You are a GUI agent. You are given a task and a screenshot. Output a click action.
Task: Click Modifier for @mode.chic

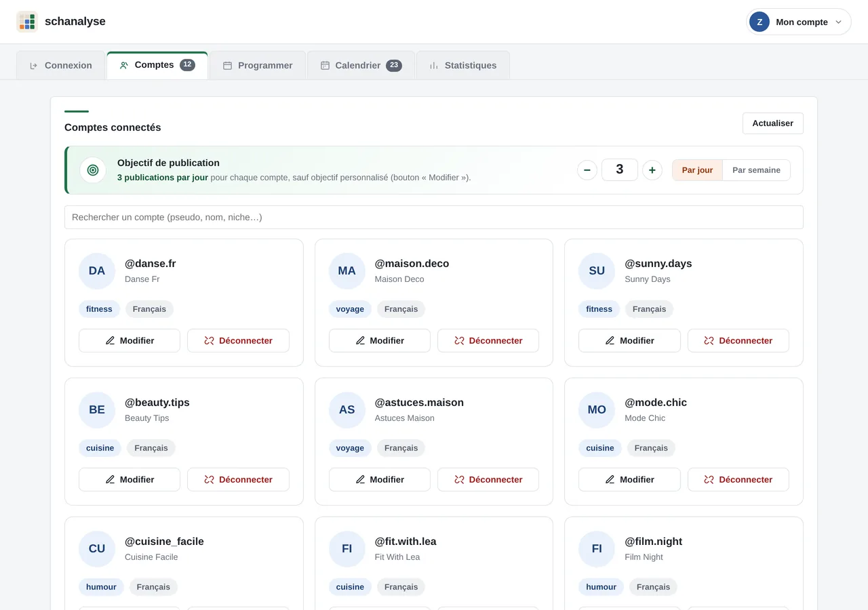click(x=629, y=480)
